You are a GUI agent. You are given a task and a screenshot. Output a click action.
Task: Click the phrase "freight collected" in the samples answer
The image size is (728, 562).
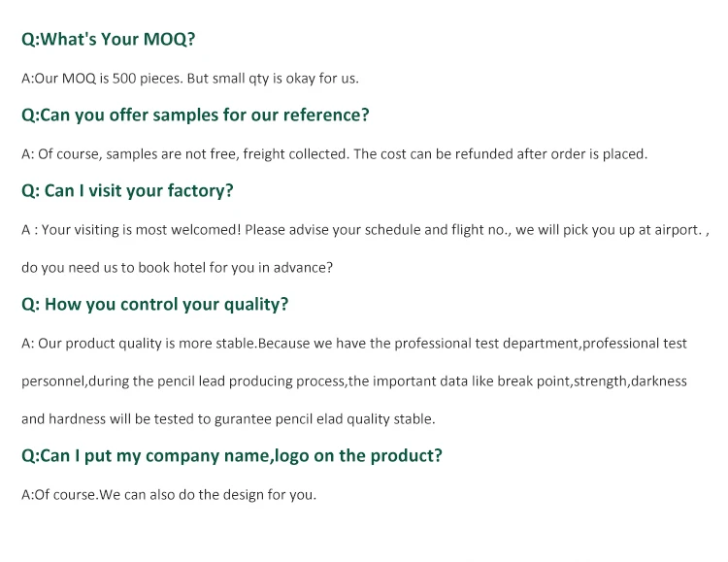293,153
